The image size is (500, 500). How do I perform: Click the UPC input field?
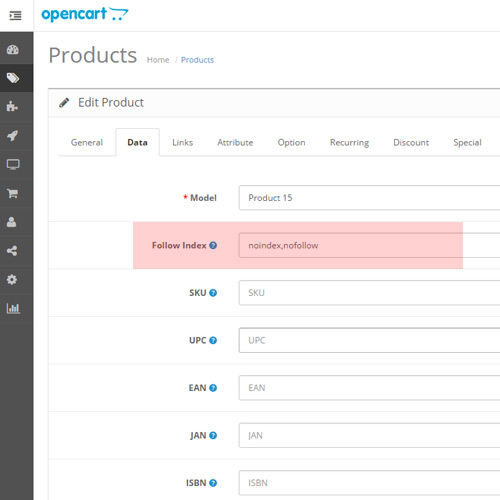[369, 340]
